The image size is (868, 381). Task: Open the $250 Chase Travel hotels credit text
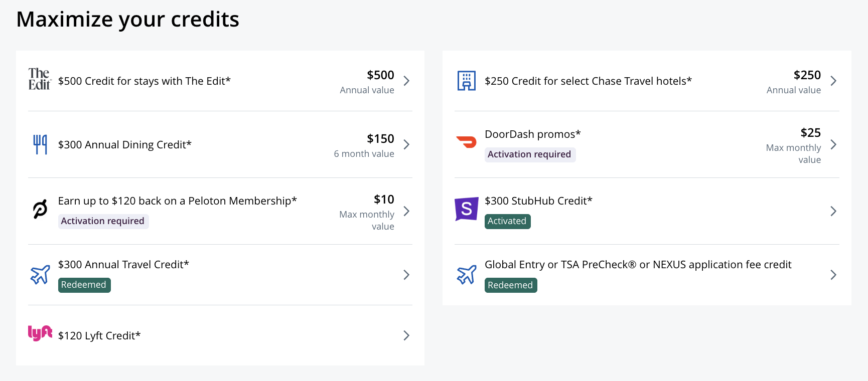(588, 81)
